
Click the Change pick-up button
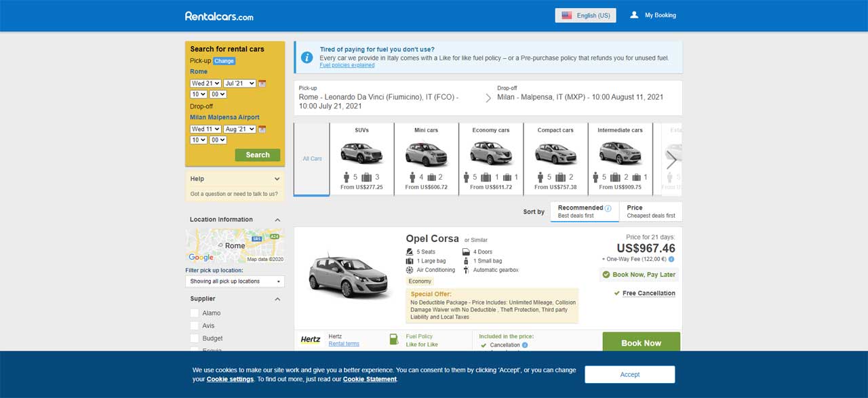pos(224,61)
